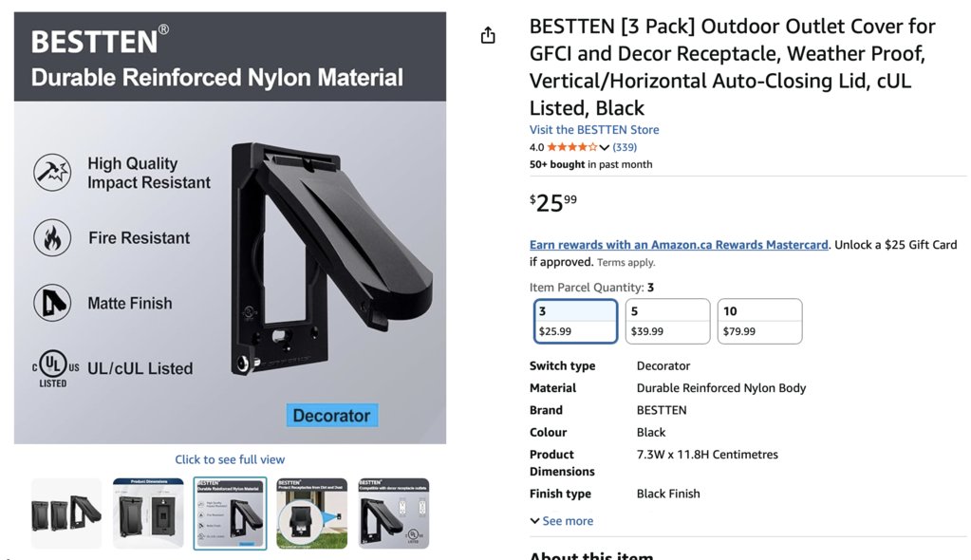Expand product details with See more
The width and height of the screenshot is (971, 560).
pos(562,521)
